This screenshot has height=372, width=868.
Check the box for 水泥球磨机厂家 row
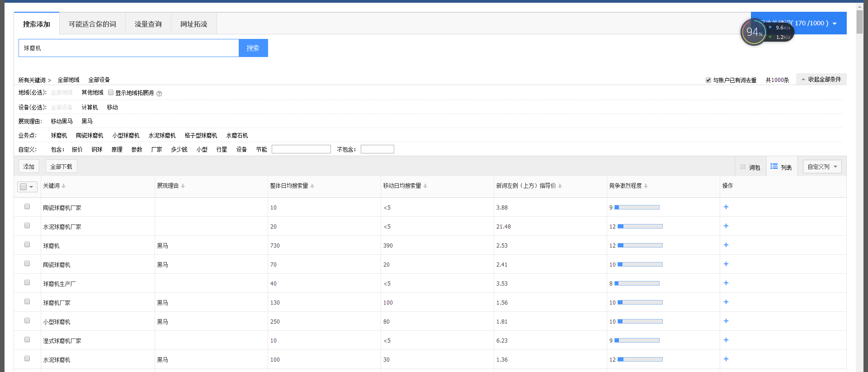click(x=27, y=225)
